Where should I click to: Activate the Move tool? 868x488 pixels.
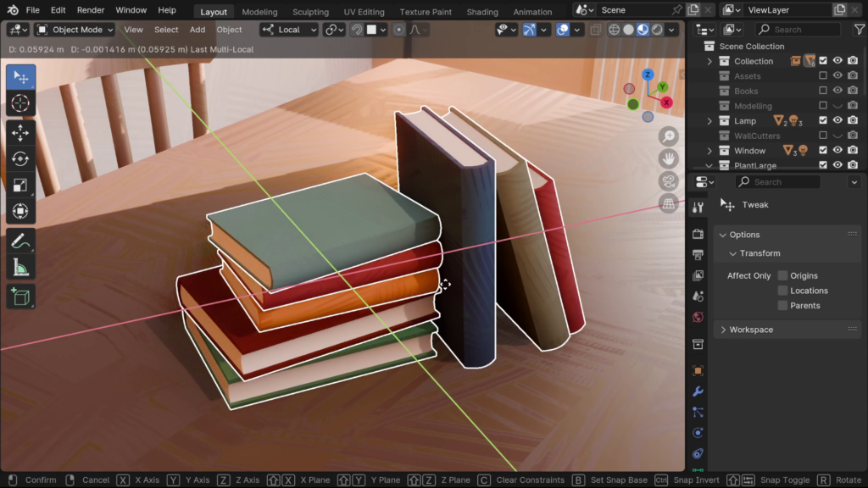pyautogui.click(x=20, y=133)
